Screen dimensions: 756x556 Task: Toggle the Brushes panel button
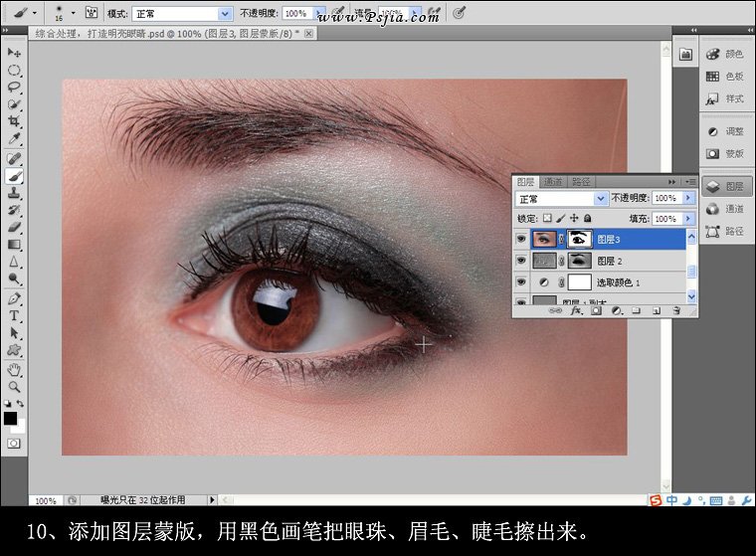92,13
